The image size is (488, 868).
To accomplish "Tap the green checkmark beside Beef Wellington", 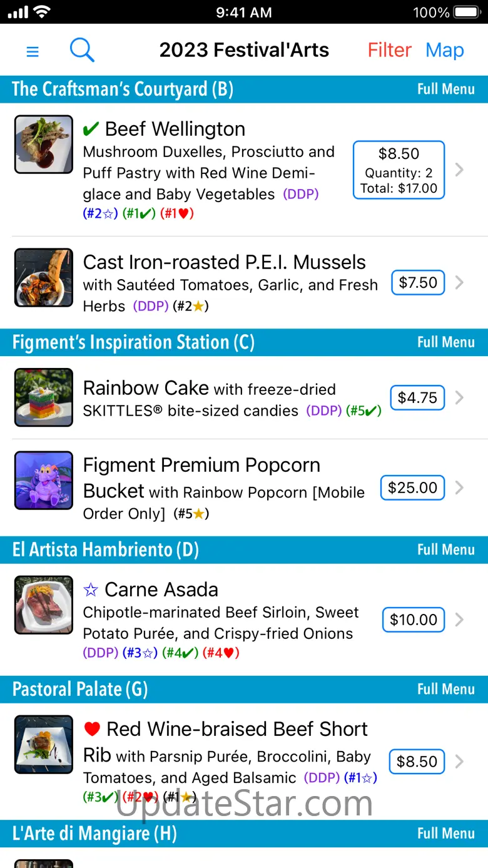I will [x=91, y=129].
